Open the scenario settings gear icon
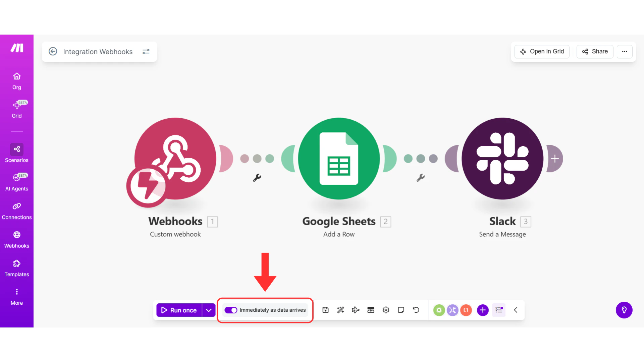This screenshot has height=362, width=644. 386,310
